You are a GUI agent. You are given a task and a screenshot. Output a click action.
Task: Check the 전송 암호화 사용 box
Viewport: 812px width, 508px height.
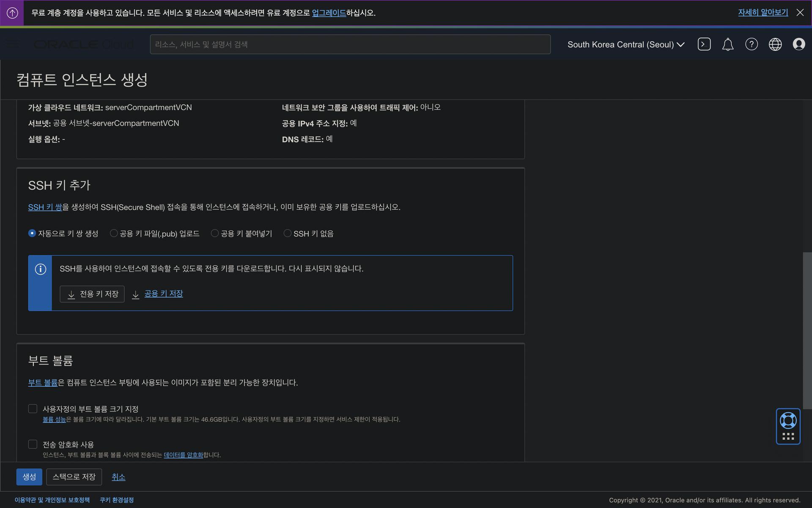click(33, 444)
